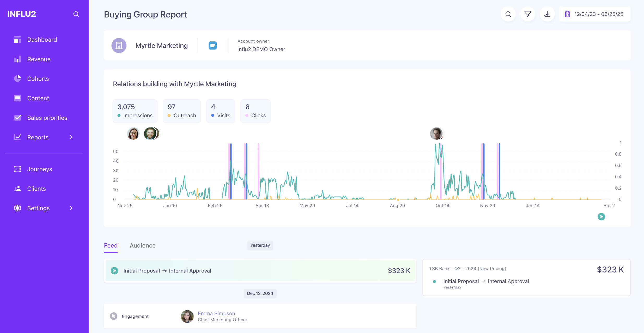This screenshot has height=333, width=644.
Task: Open the contact avatar above the October chart spike
Action: 436,133
